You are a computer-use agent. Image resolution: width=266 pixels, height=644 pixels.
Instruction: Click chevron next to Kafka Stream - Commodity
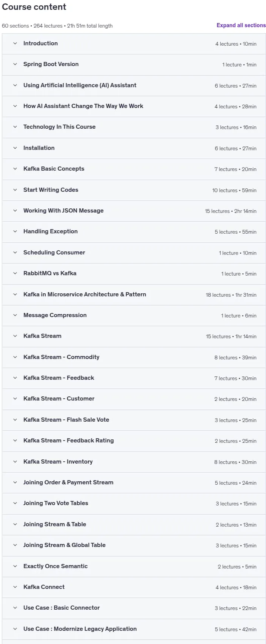pos(15,357)
